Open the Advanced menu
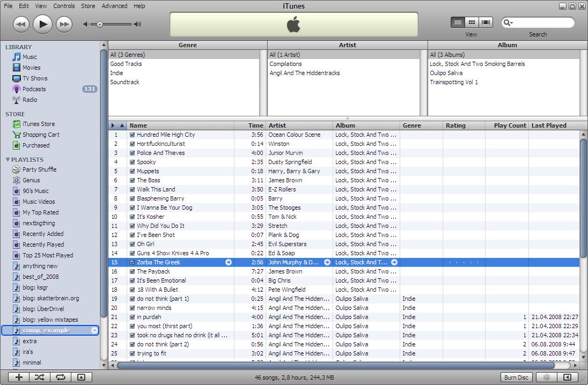Image resolution: width=588 pixels, height=385 pixels. click(114, 6)
